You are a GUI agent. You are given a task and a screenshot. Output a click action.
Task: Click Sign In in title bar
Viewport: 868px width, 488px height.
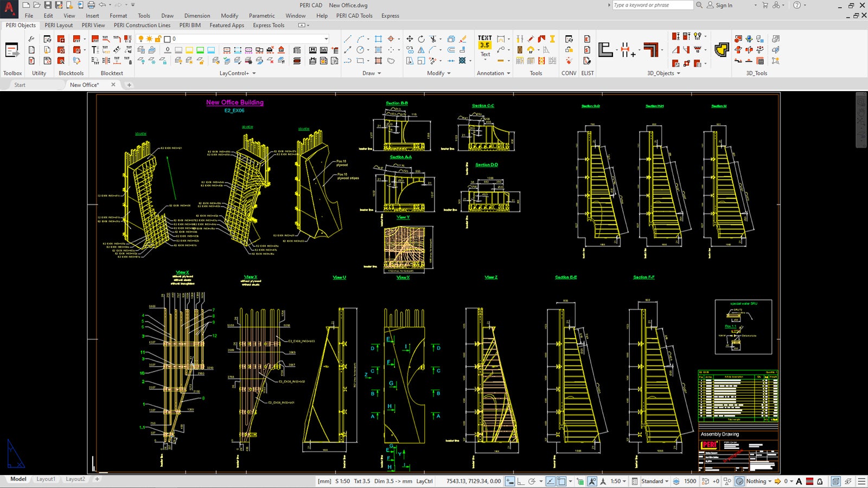(x=724, y=5)
